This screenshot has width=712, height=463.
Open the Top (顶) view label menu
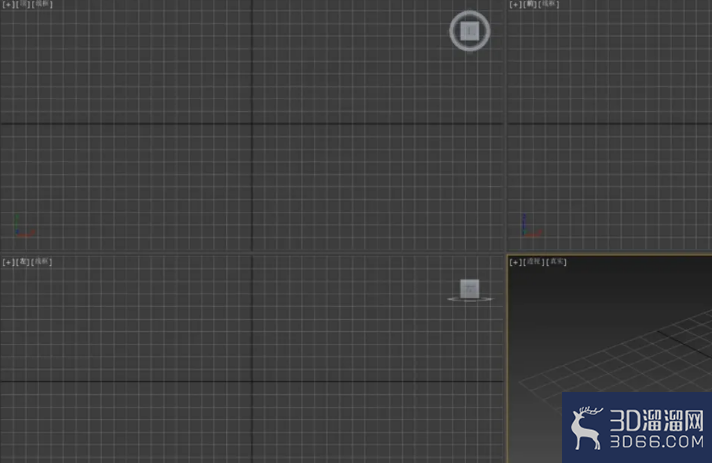pos(23,5)
